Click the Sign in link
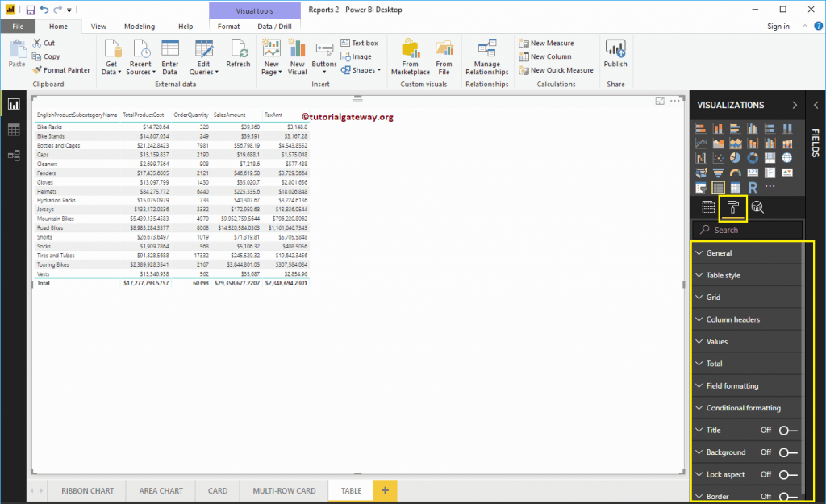The image size is (826, 504). point(778,26)
